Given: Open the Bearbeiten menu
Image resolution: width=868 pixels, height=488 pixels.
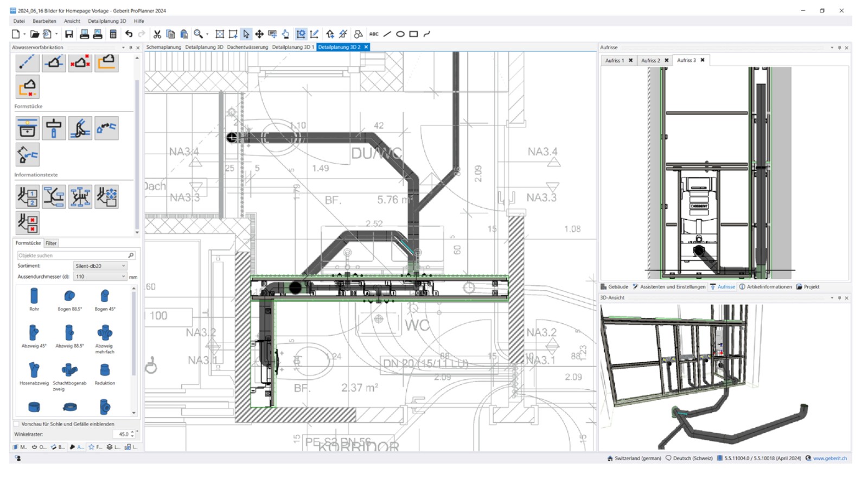Looking at the screenshot, I should 44,21.
